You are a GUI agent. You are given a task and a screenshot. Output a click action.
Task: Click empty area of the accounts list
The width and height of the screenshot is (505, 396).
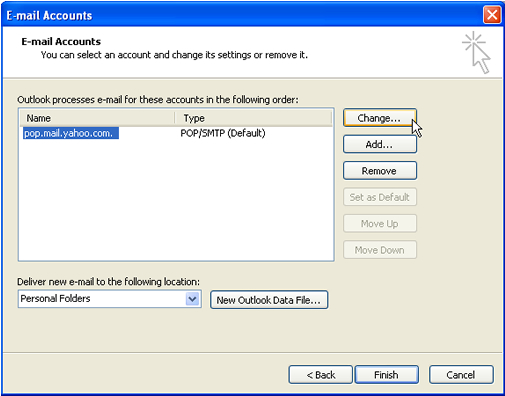[x=176, y=200]
